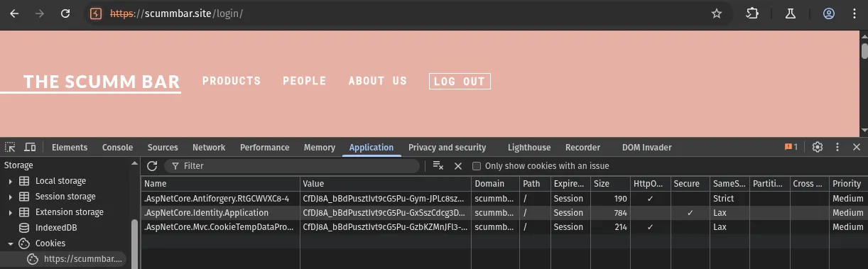Open the Privacy and security tab
868x269 pixels.
(x=447, y=148)
